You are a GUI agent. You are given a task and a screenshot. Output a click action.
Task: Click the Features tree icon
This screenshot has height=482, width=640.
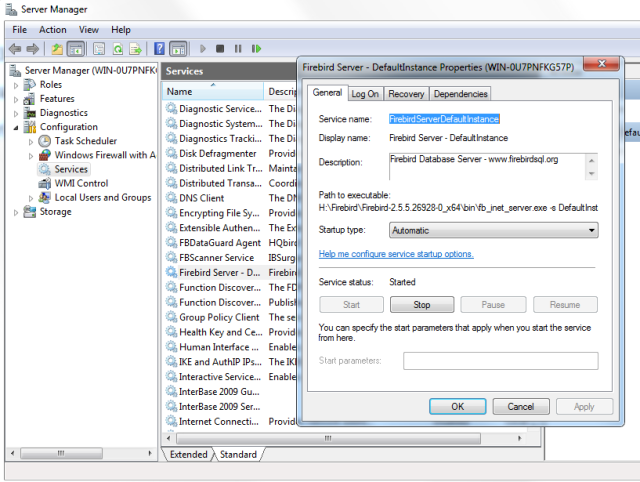point(29,99)
